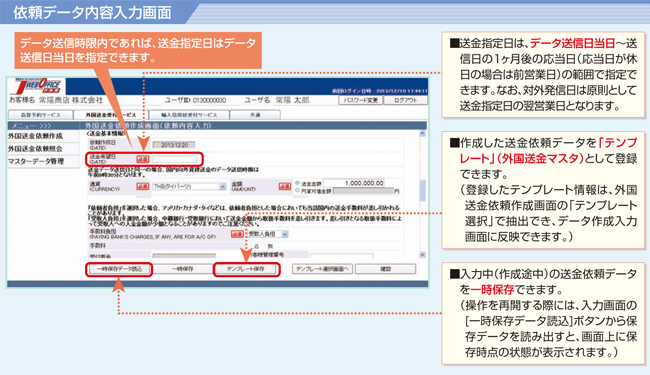Screen dimensions: 650x375
Task: Open マスターデータ管理 in side menu
Action: [36, 161]
